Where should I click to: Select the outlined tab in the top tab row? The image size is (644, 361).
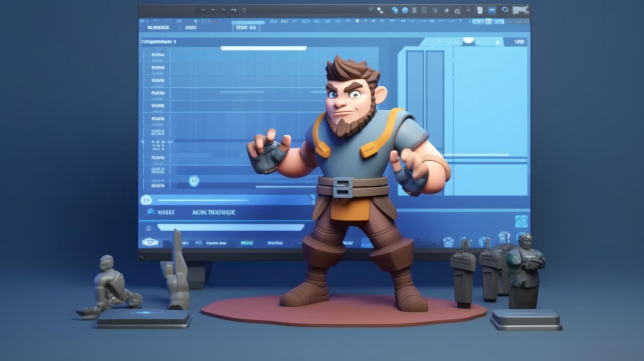[x=246, y=27]
